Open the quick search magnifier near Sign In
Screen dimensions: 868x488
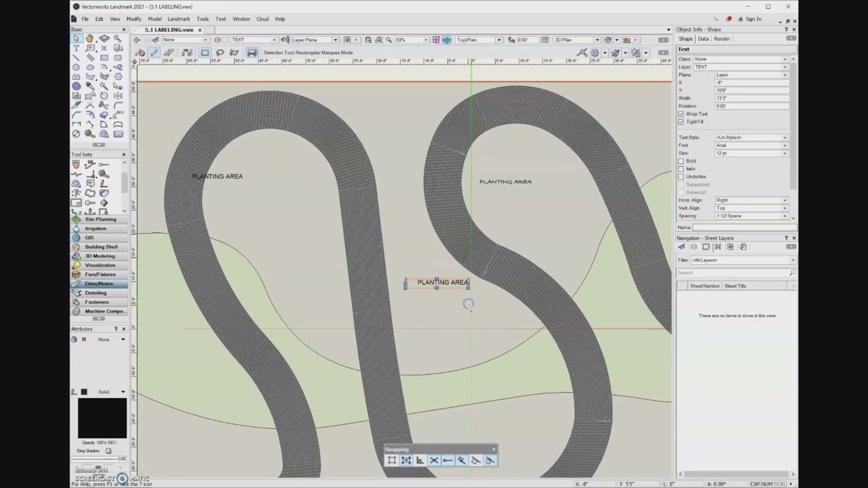pos(715,19)
